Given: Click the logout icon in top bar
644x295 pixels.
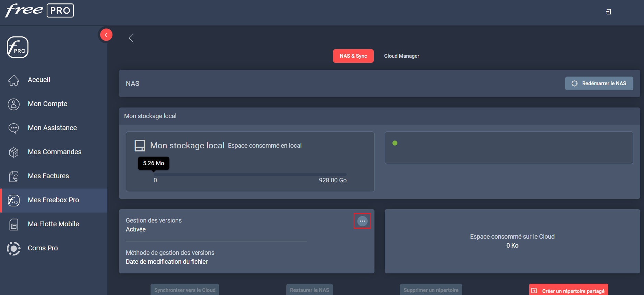Looking at the screenshot, I should [608, 12].
